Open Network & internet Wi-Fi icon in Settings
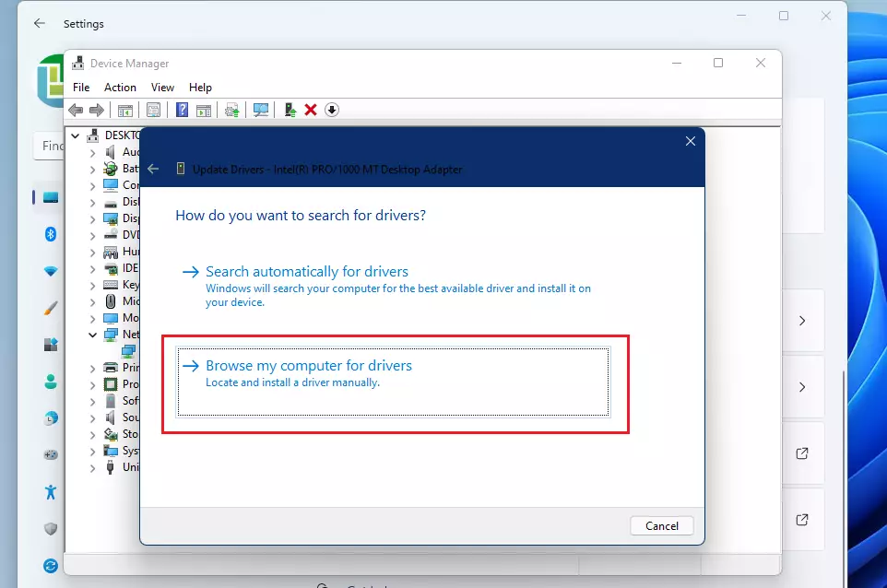Screen dimensions: 887x588 [51, 271]
